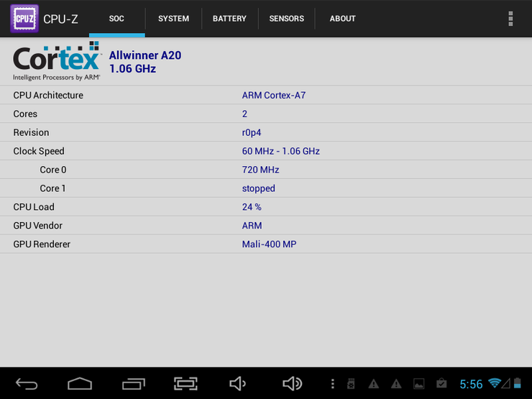The image size is (532, 399).
Task: Lower the volume with the speaker icon
Action: tap(237, 384)
